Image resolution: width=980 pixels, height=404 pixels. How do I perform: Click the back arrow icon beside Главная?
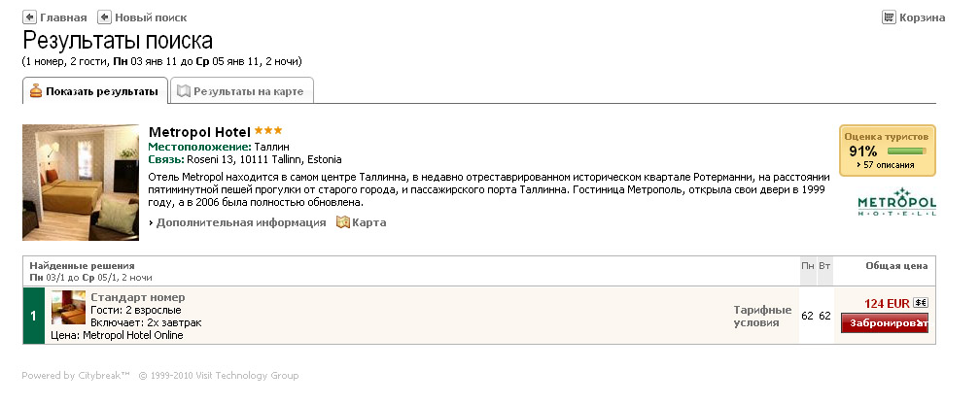click(29, 17)
